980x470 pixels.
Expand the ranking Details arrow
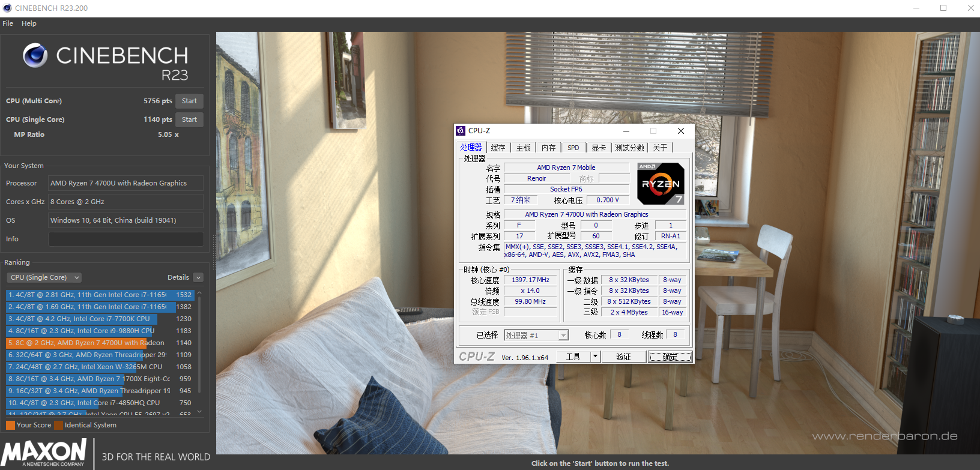[198, 277]
